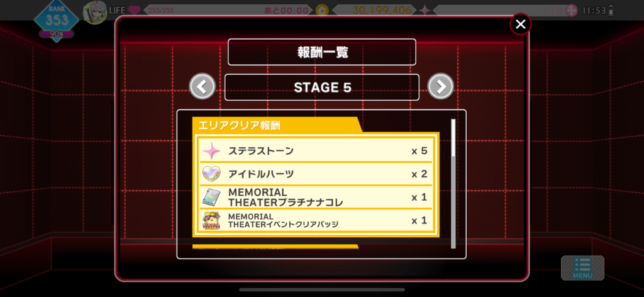Tap the event clear badge icon

point(211,221)
